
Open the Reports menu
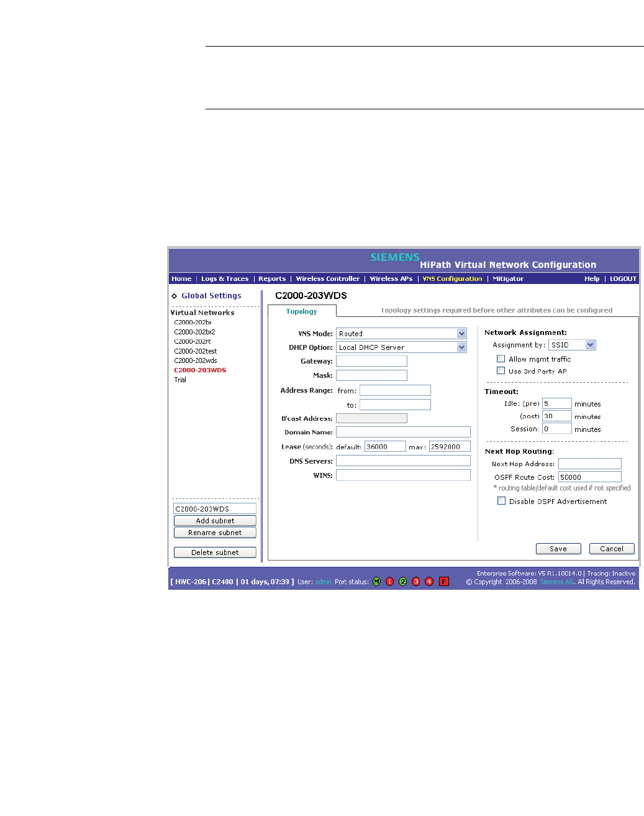(x=272, y=279)
